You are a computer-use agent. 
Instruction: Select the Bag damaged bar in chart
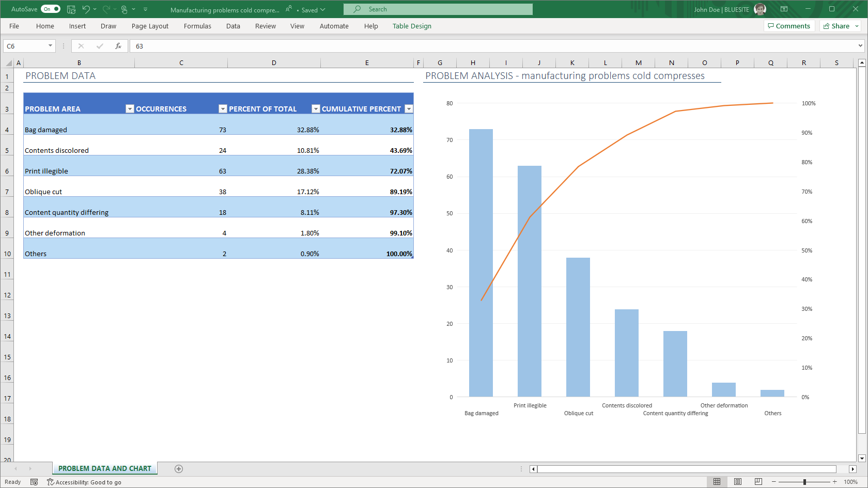[481, 263]
